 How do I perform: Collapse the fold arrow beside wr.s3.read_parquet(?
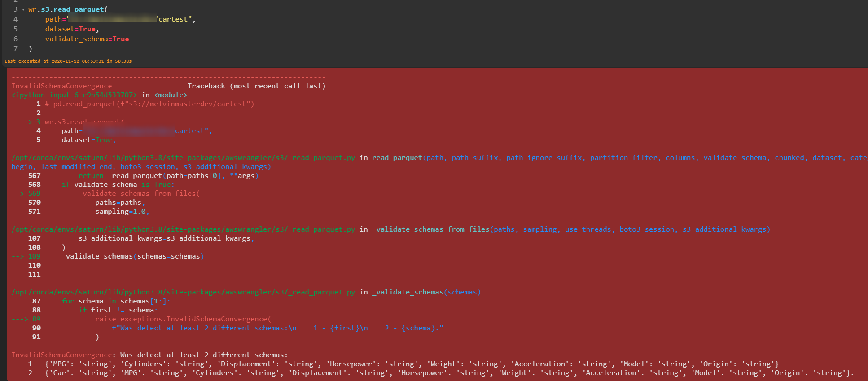[23, 9]
